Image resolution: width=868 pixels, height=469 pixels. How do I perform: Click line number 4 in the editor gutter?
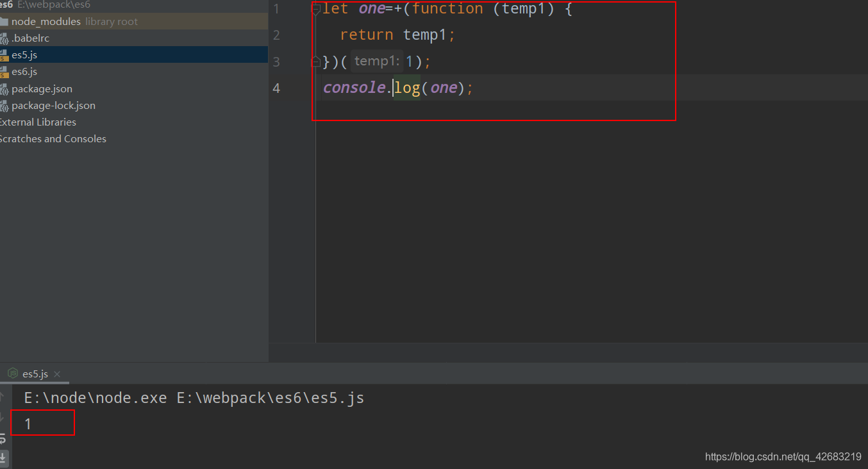(x=276, y=88)
